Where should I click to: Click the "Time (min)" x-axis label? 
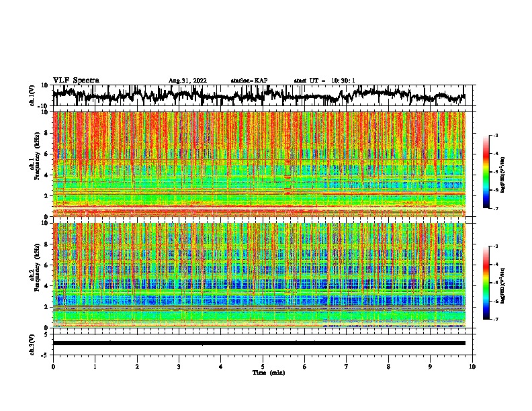(269, 373)
